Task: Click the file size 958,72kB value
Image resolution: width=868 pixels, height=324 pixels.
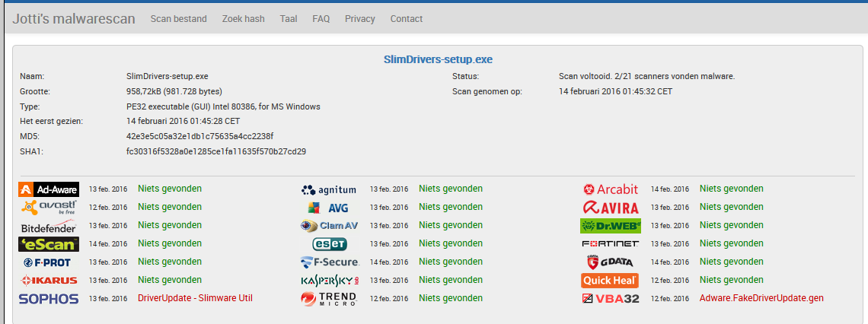Action: pos(174,91)
